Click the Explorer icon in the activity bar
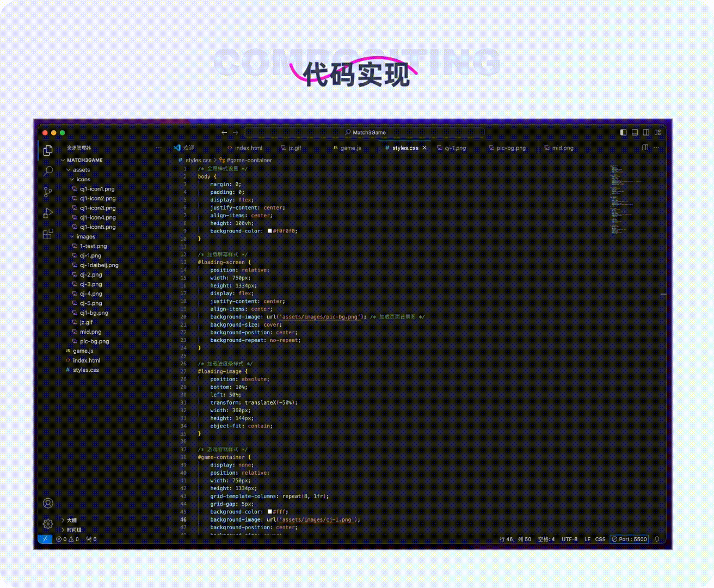714x588 pixels. click(48, 150)
